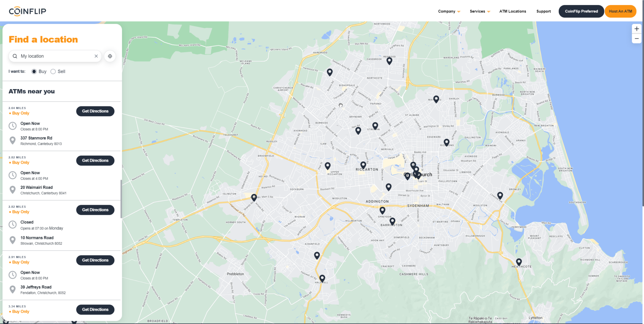Open the Support page
The height and width of the screenshot is (324, 644).
(543, 11)
